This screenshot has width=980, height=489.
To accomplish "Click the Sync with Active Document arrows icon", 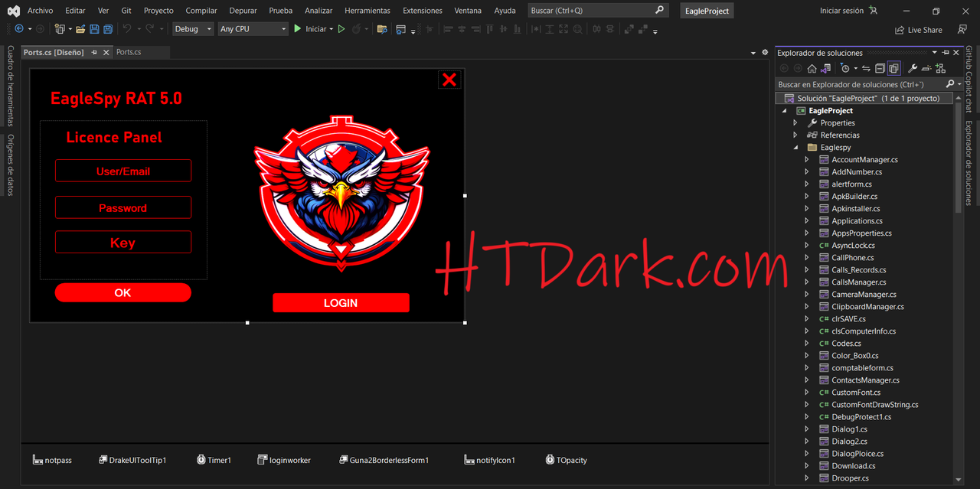I will coord(866,68).
